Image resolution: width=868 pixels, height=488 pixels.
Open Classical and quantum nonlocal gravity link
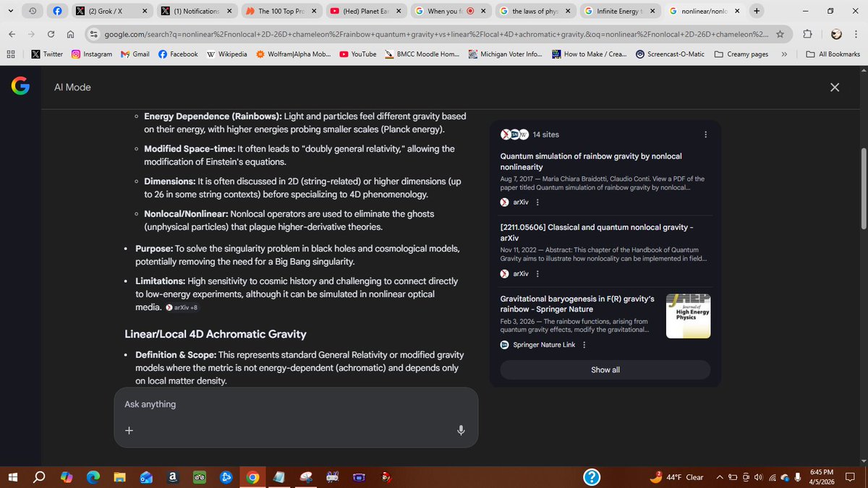tap(597, 232)
